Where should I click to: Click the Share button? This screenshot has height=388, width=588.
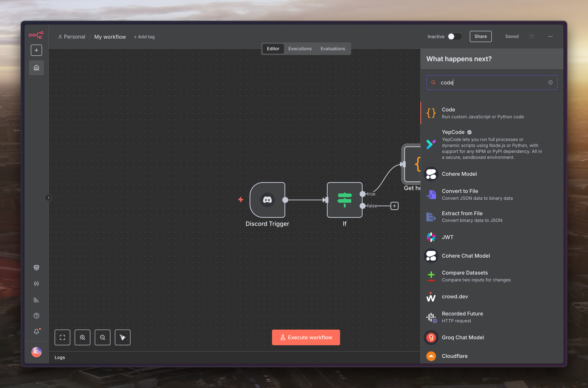(x=480, y=36)
